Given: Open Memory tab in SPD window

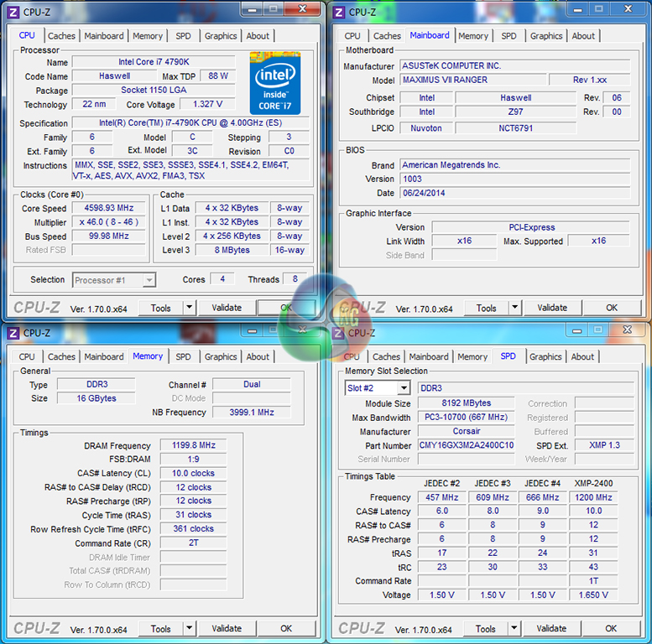Looking at the screenshot, I should click(x=472, y=357).
